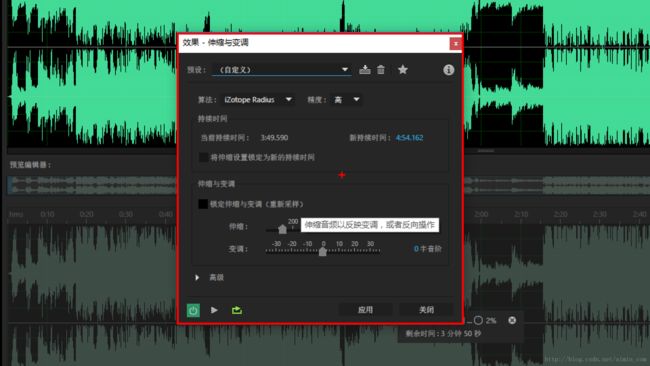This screenshot has height=366, width=650.
Task: Open the 预设 preset dropdown
Action: (282, 70)
